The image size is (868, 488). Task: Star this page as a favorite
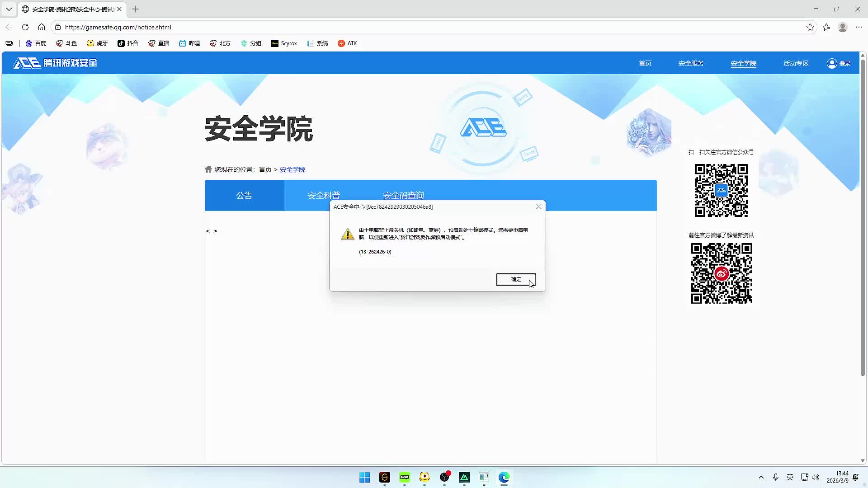click(x=810, y=27)
